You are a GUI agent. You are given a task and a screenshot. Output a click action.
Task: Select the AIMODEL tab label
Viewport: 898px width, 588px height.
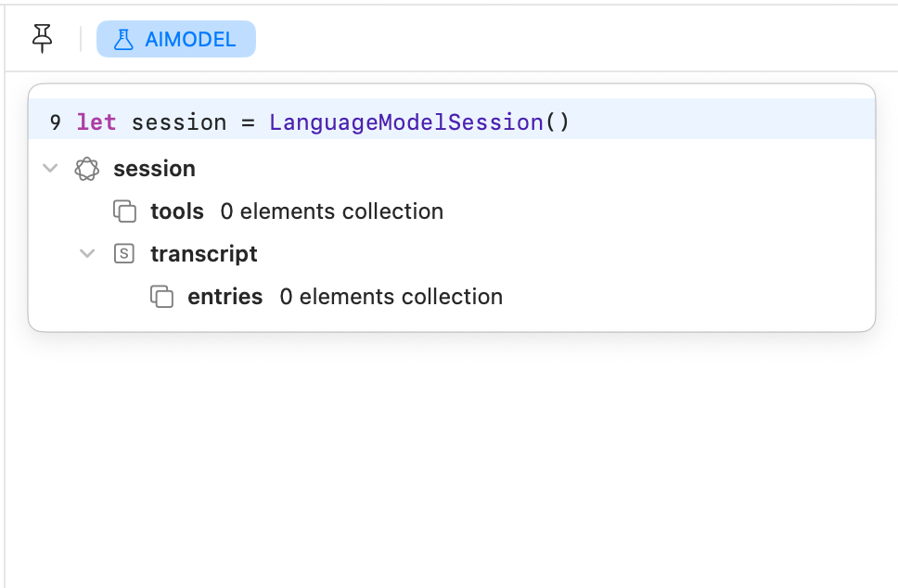(x=190, y=40)
